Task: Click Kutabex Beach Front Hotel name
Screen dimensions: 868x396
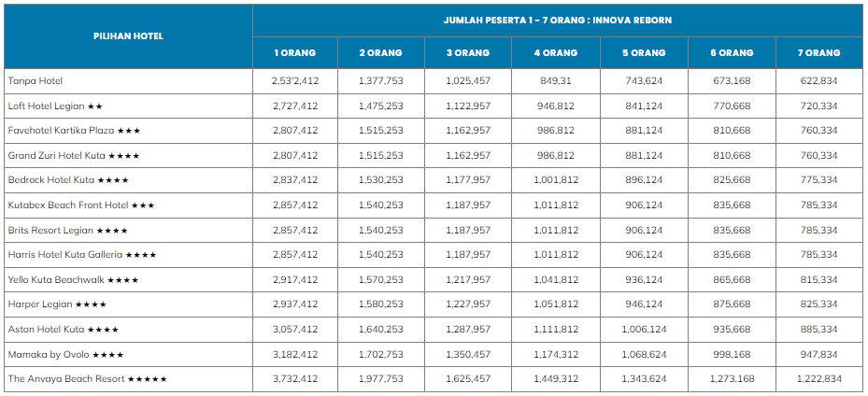Action: pos(68,205)
